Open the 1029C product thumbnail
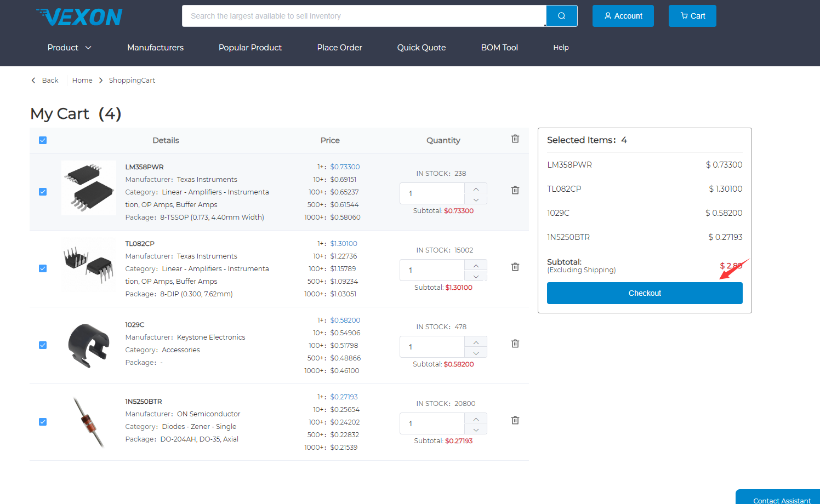 89,345
